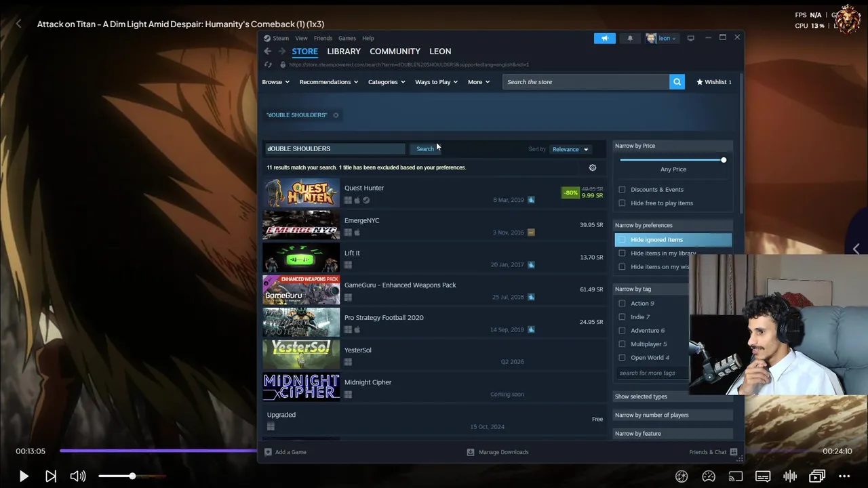Check Hide items on my wishlist
This screenshot has height=488, width=868.
click(x=622, y=267)
